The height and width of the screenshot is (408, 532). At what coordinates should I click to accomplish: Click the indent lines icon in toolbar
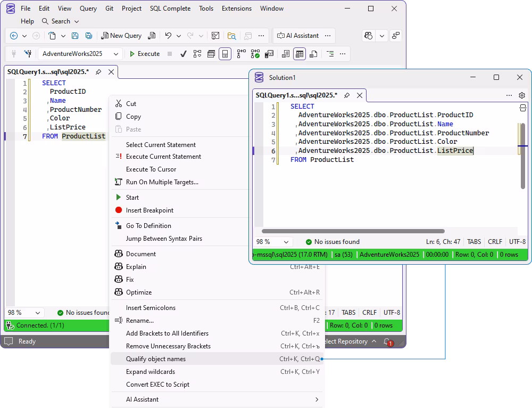[x=330, y=54]
